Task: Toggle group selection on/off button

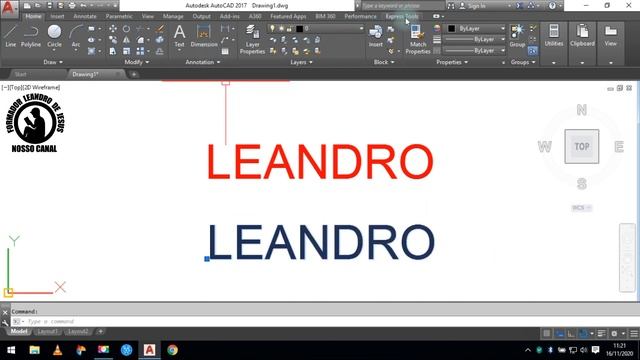Action: [x=532, y=51]
